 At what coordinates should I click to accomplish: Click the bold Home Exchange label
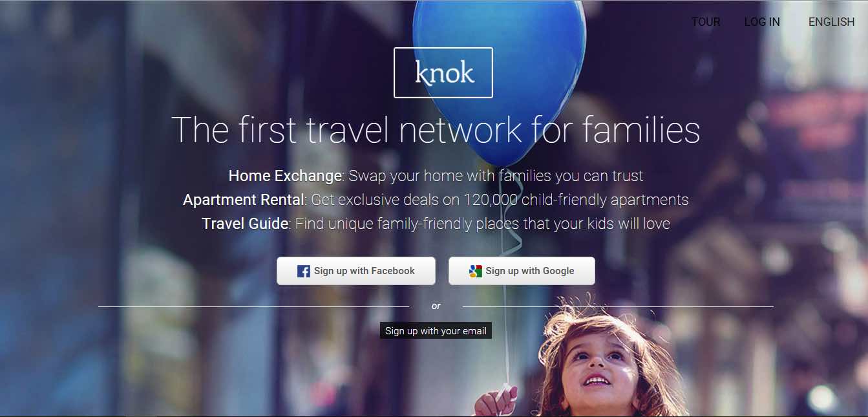(x=285, y=176)
